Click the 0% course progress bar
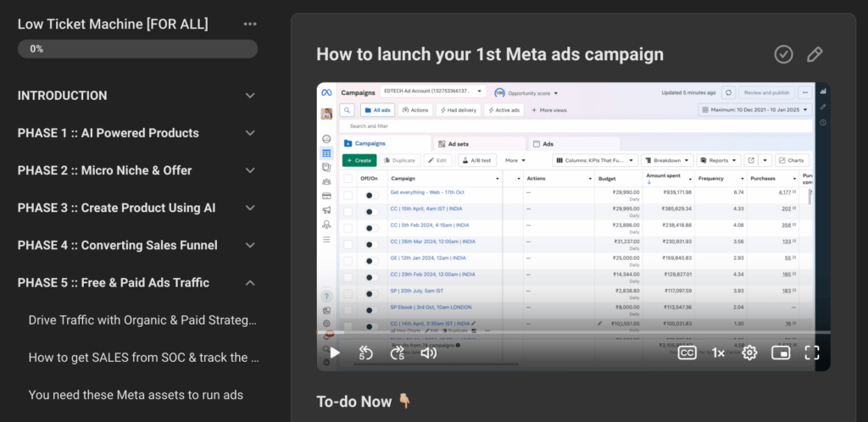Viewport: 868px width, 422px height. coord(138,48)
